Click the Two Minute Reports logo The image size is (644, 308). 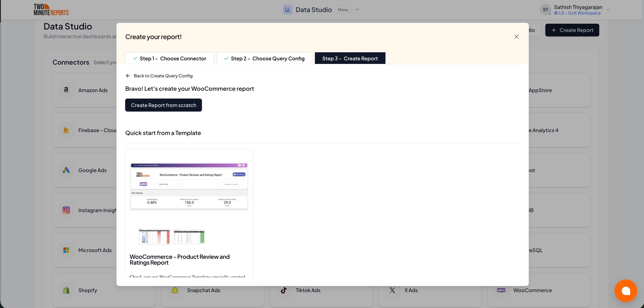point(51,9)
